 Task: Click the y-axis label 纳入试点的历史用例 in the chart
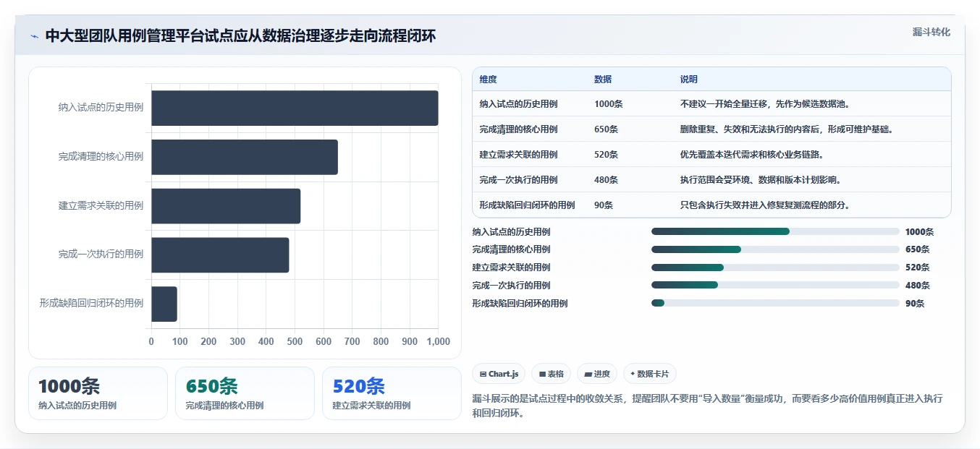pos(101,107)
